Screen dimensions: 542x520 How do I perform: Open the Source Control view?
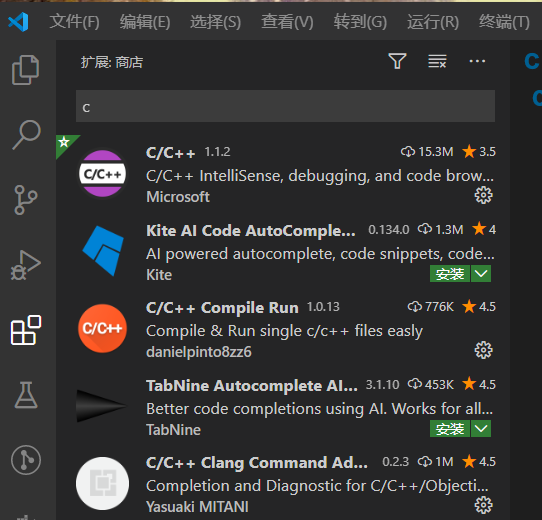click(26, 200)
